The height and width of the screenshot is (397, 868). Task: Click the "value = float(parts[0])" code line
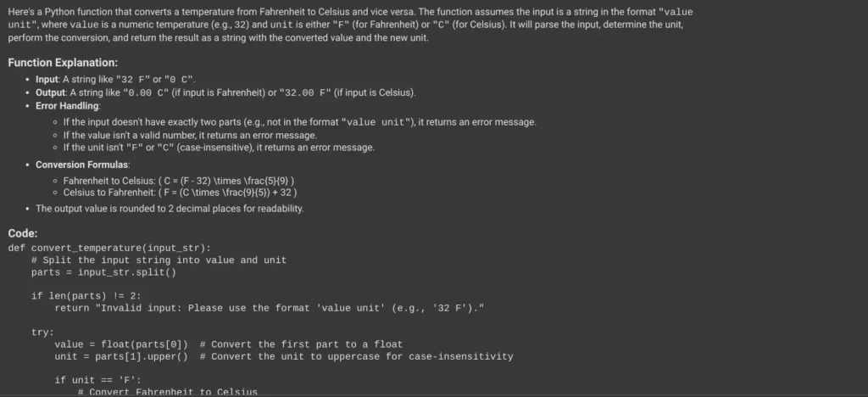click(121, 344)
